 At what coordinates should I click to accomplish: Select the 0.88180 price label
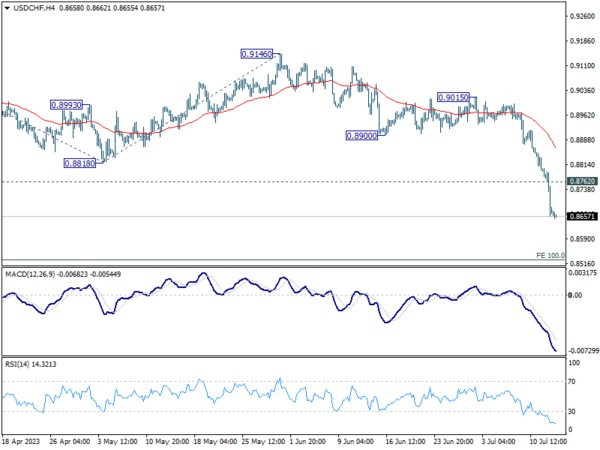coord(80,163)
